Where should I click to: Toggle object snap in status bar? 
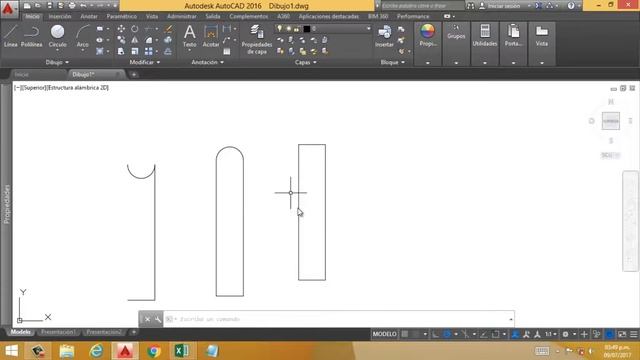[x=496, y=334]
